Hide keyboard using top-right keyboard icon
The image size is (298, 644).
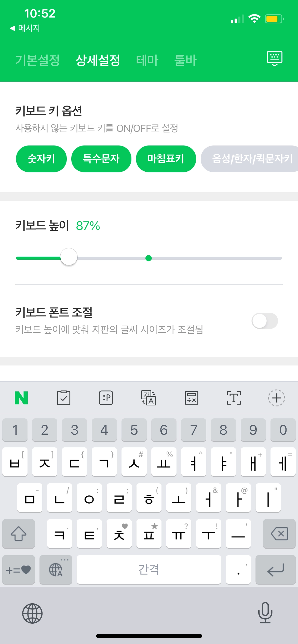point(275,59)
